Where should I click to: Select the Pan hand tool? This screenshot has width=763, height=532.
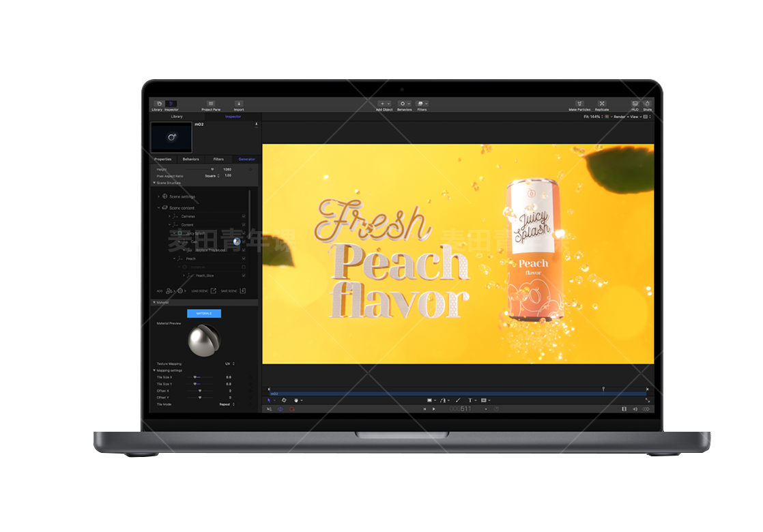pos(296,400)
